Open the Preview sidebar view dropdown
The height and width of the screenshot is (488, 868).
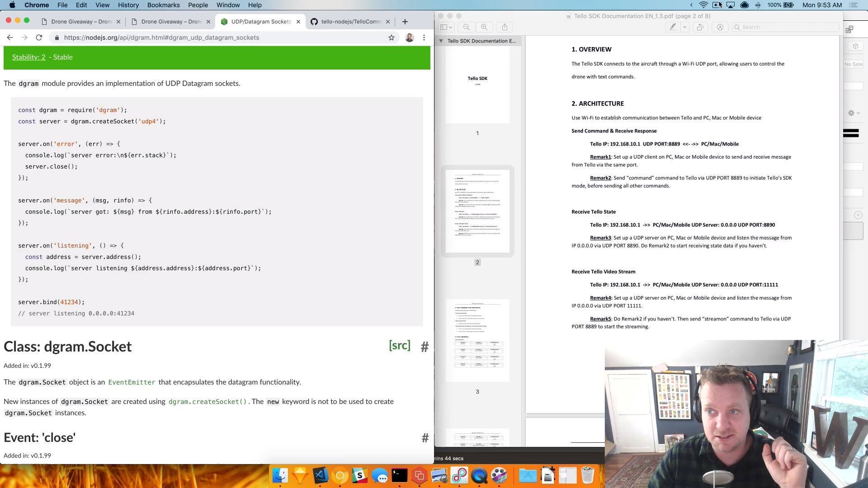coord(446,27)
